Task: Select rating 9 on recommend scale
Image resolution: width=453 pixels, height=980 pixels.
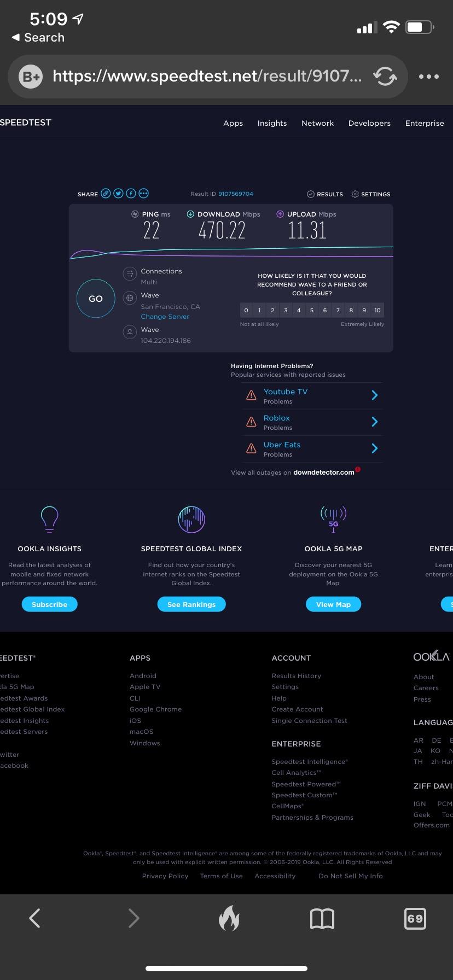Action: pos(364,310)
